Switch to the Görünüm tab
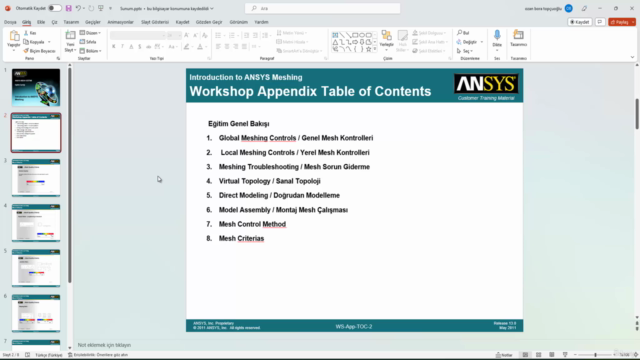Image resolution: width=640 pixels, height=360 pixels. [238, 22]
